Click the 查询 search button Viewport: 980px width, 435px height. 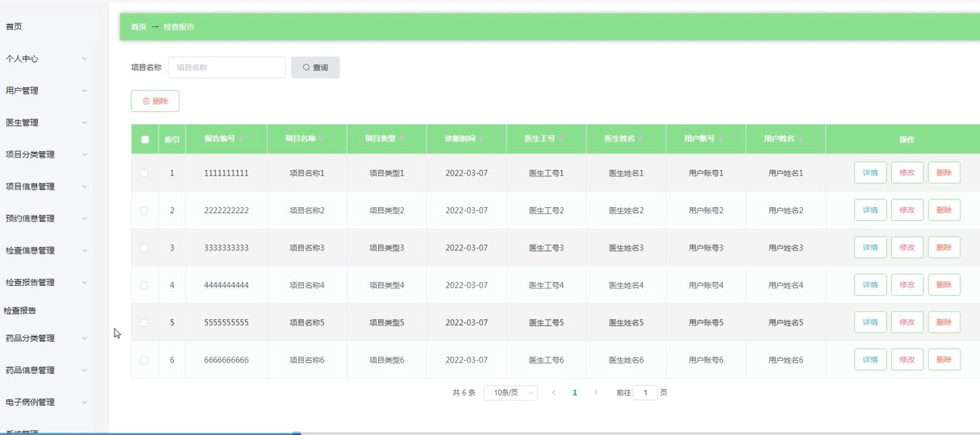[x=316, y=68]
